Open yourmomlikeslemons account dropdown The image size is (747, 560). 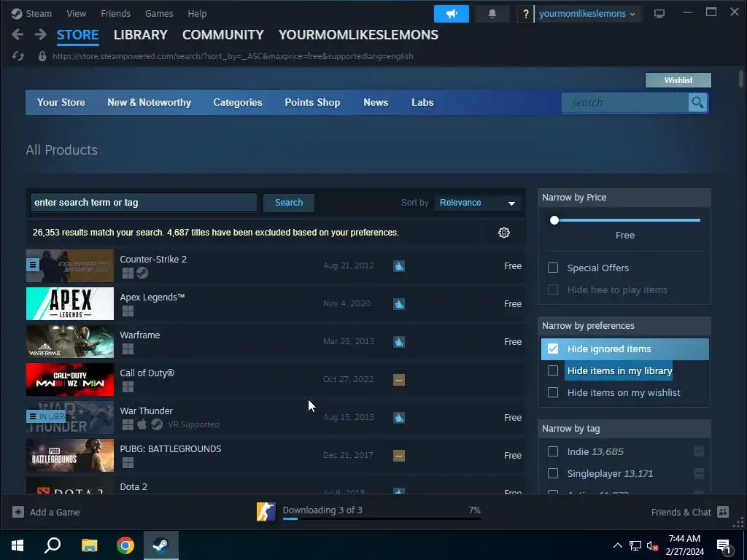[587, 14]
